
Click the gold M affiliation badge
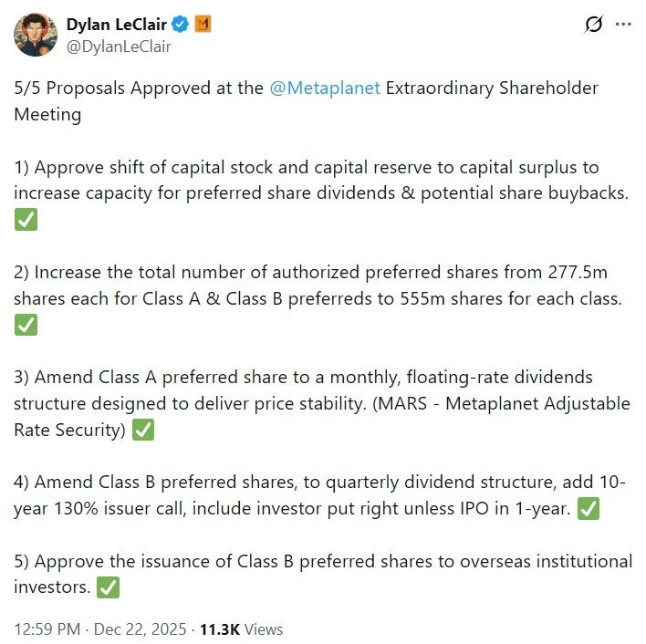(203, 25)
